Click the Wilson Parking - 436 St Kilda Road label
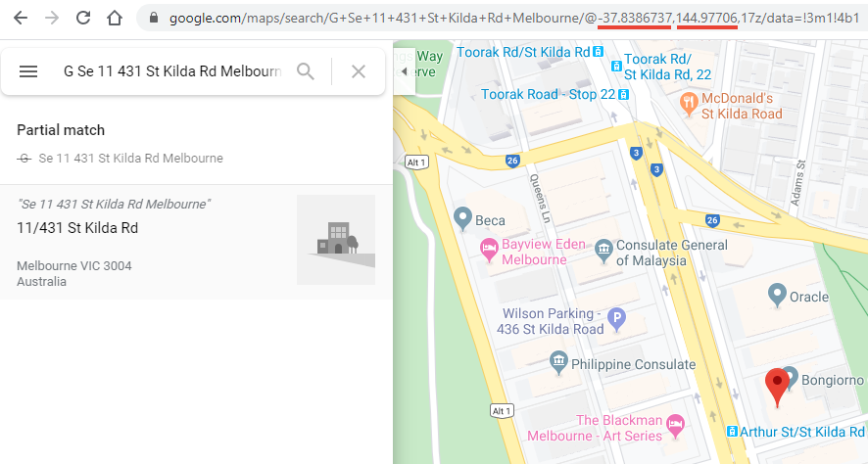The width and height of the screenshot is (868, 464). point(551,321)
